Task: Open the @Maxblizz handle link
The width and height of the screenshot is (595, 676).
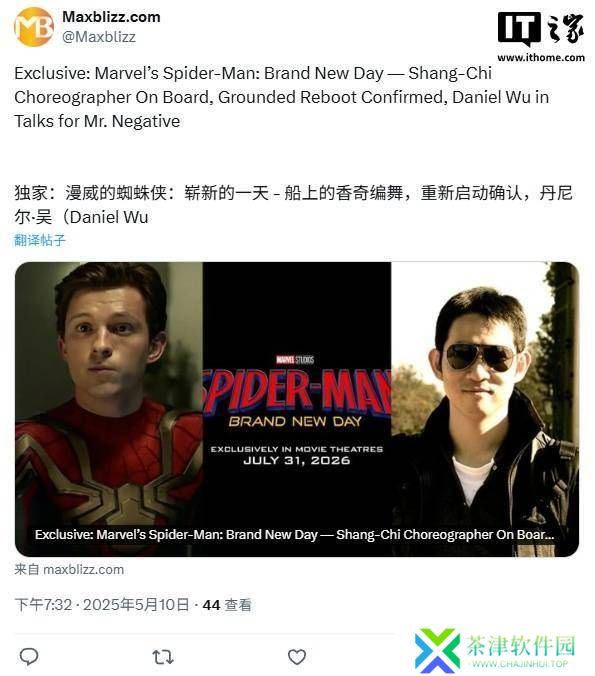Action: tap(99, 37)
